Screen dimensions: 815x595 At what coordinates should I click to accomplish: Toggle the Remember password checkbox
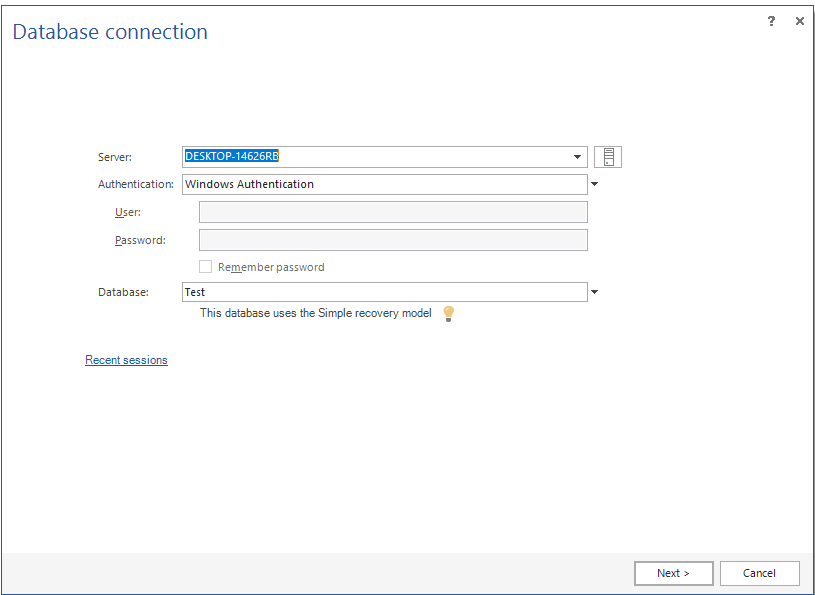206,267
